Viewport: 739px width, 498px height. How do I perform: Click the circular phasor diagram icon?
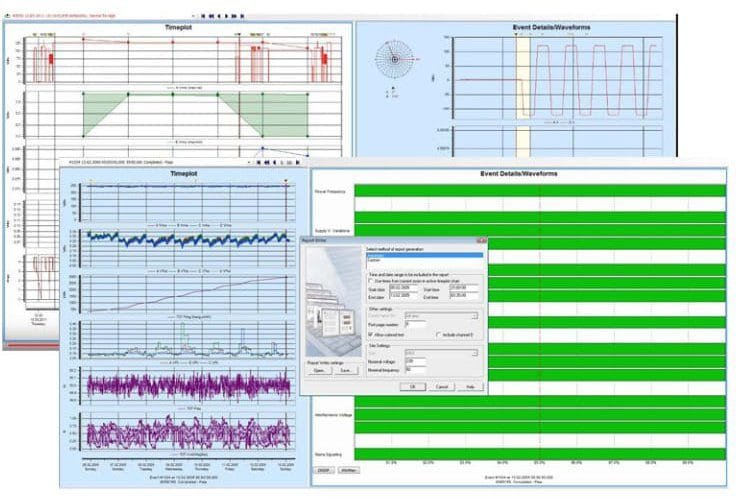(x=396, y=59)
